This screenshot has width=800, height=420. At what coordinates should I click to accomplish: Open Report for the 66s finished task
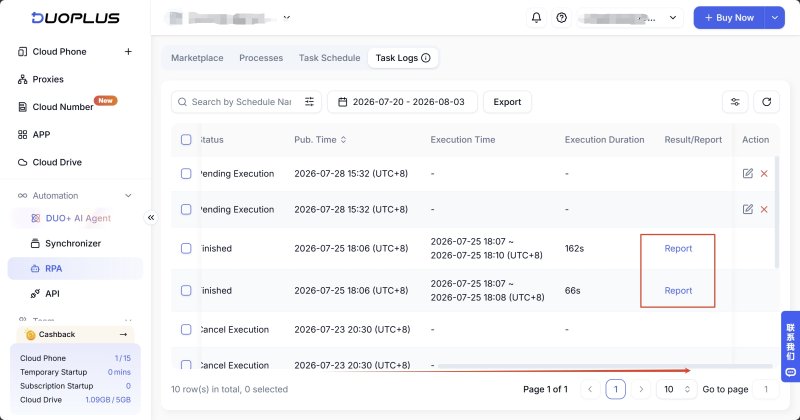pos(678,290)
